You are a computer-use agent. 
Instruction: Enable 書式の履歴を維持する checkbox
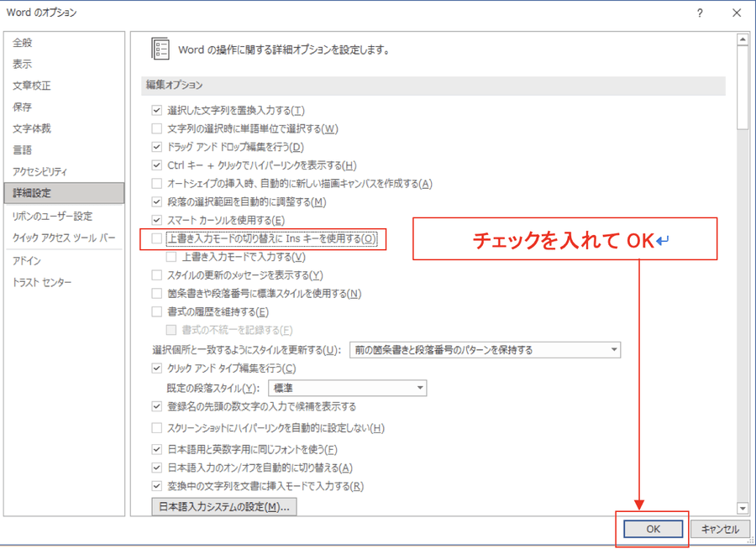pos(157,311)
